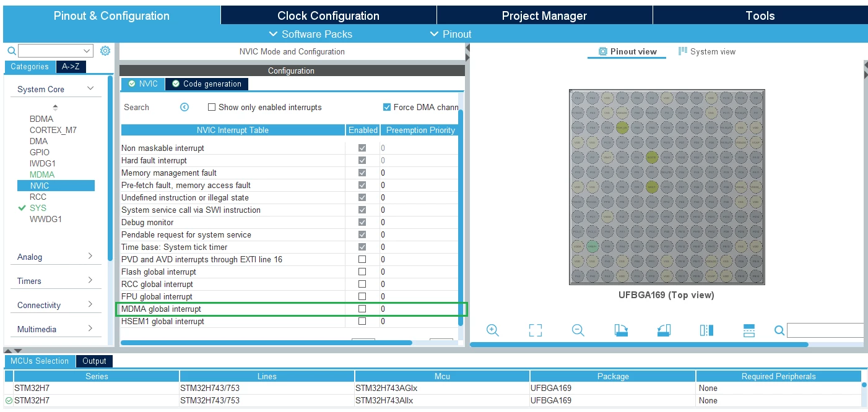Click the zoom in magnifier icon
Image resolution: width=868 pixels, height=412 pixels.
coord(493,330)
